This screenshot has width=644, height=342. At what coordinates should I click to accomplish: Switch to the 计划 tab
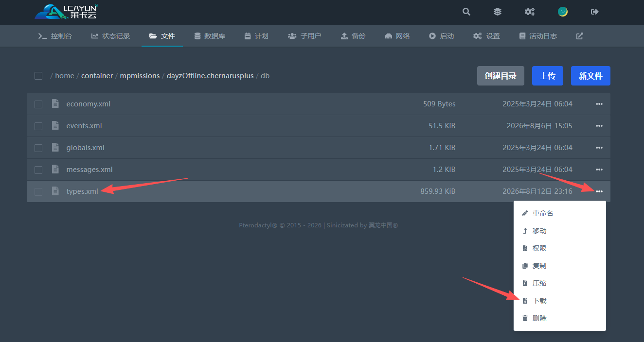click(256, 36)
